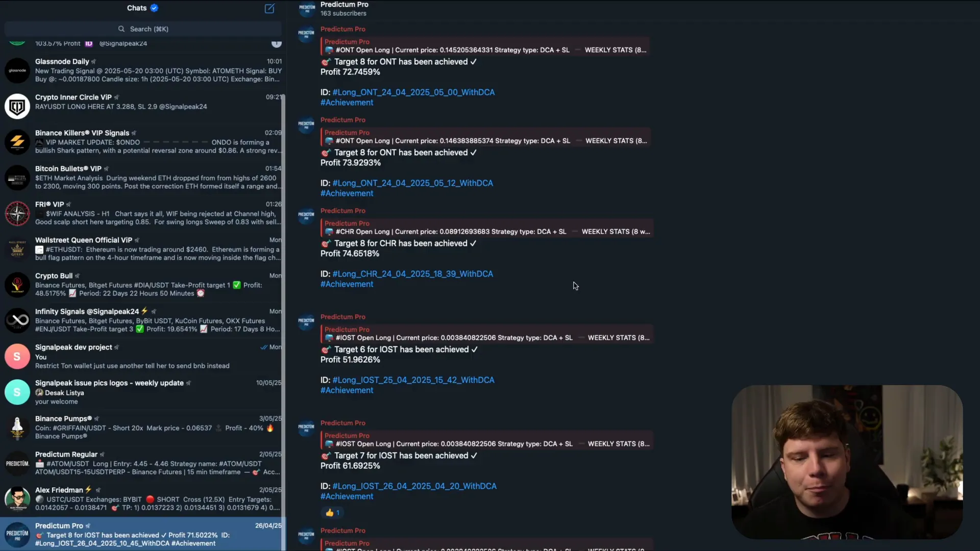The height and width of the screenshot is (551, 980).
Task: Focus the chat Search field
Action: point(143,29)
